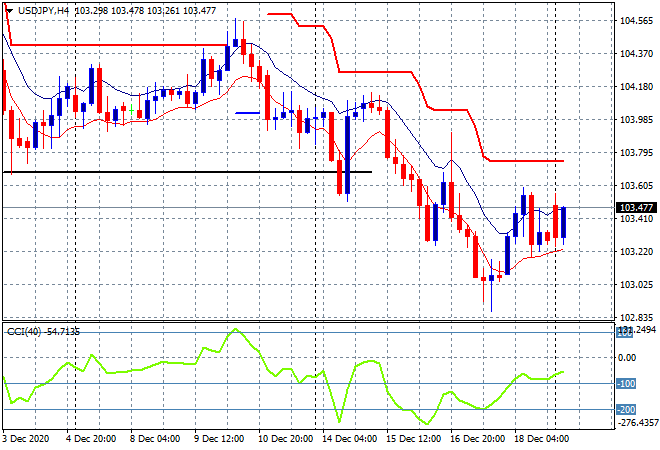Click the 104.565 price scale label
The image size is (660, 450).
637,21
